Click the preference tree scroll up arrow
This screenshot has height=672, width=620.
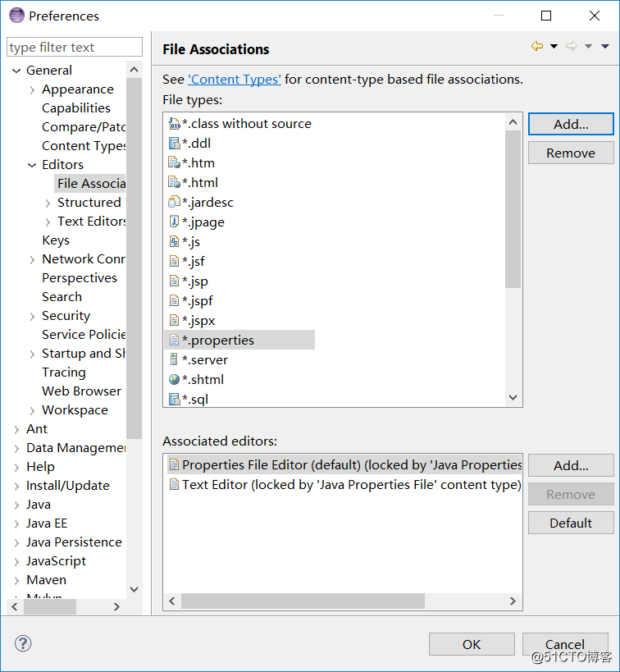tap(134, 70)
